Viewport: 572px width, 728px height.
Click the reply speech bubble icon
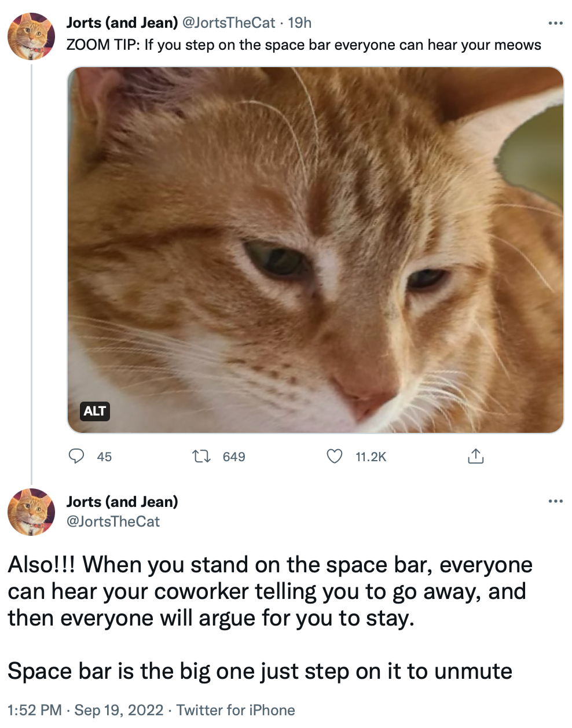pyautogui.click(x=76, y=457)
